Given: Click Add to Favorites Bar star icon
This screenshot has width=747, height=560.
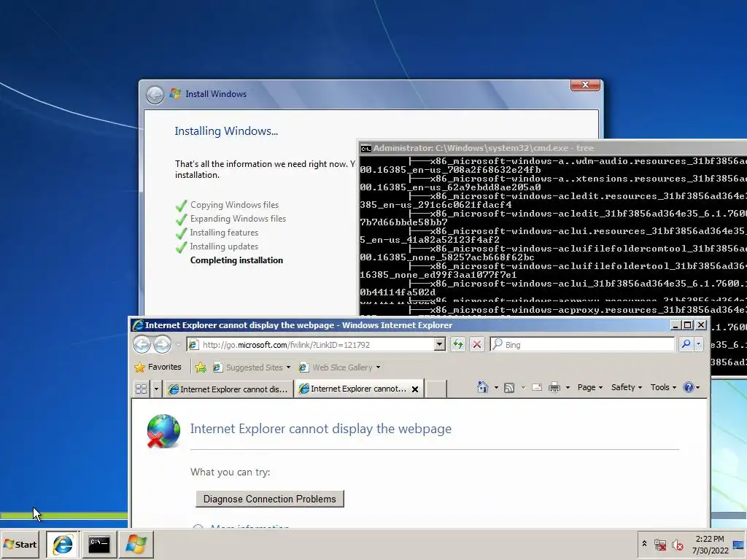Looking at the screenshot, I should click(201, 367).
